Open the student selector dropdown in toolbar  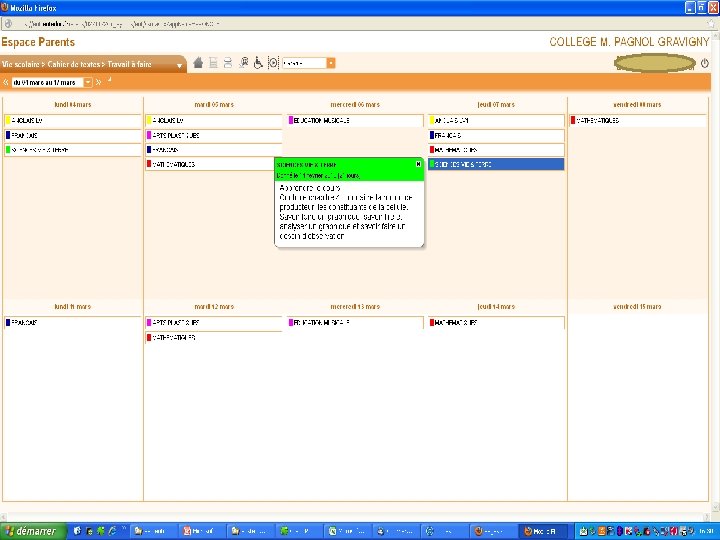(x=331, y=63)
